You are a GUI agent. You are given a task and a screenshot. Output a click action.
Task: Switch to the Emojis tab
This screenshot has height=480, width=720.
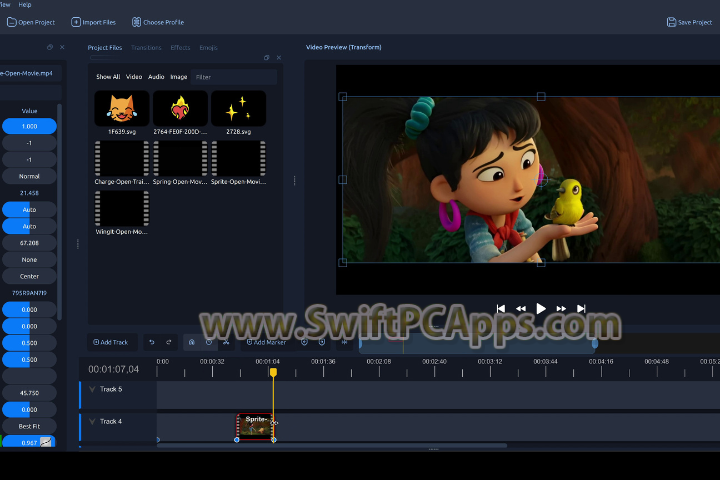coord(208,47)
